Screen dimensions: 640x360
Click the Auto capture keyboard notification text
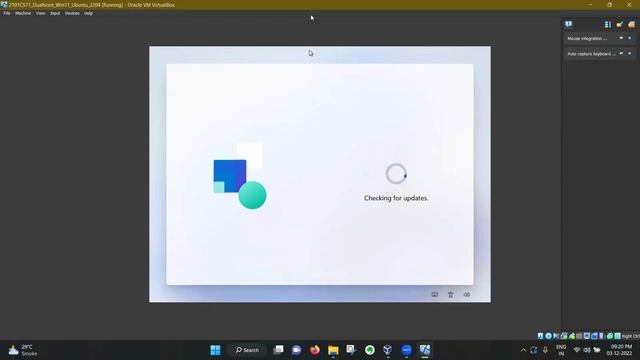(591, 54)
